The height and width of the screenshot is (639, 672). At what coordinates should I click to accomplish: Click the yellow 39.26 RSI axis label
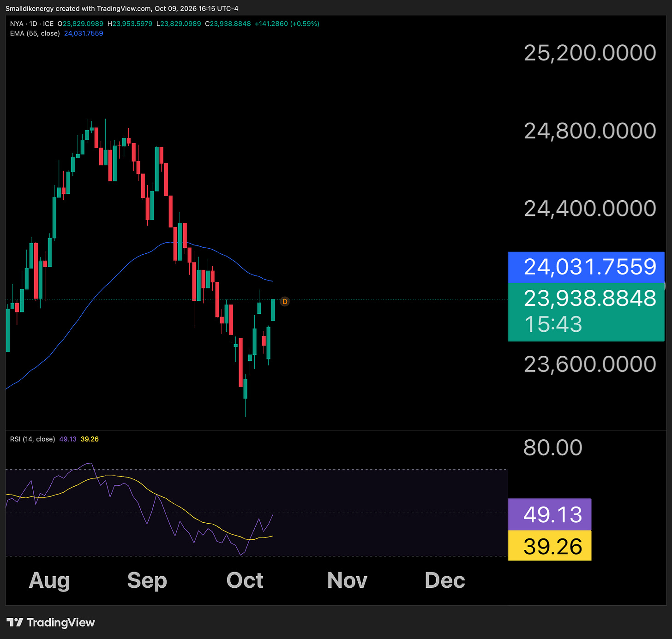[550, 546]
